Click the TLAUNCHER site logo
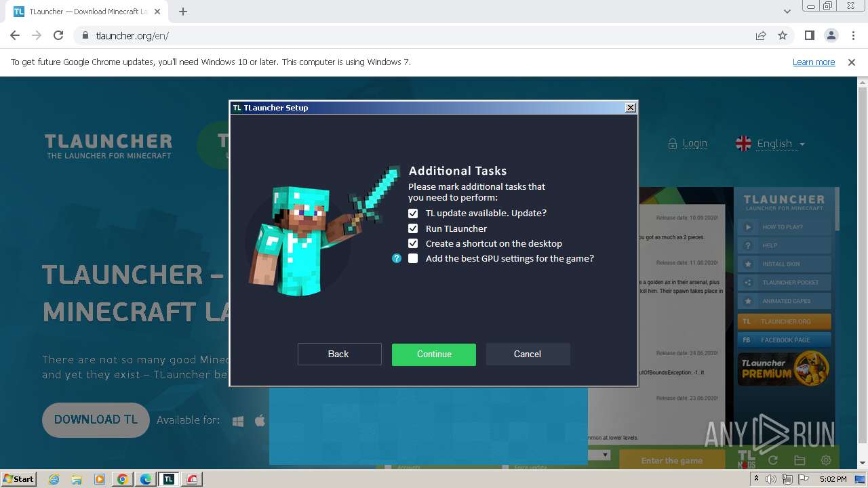 (108, 146)
